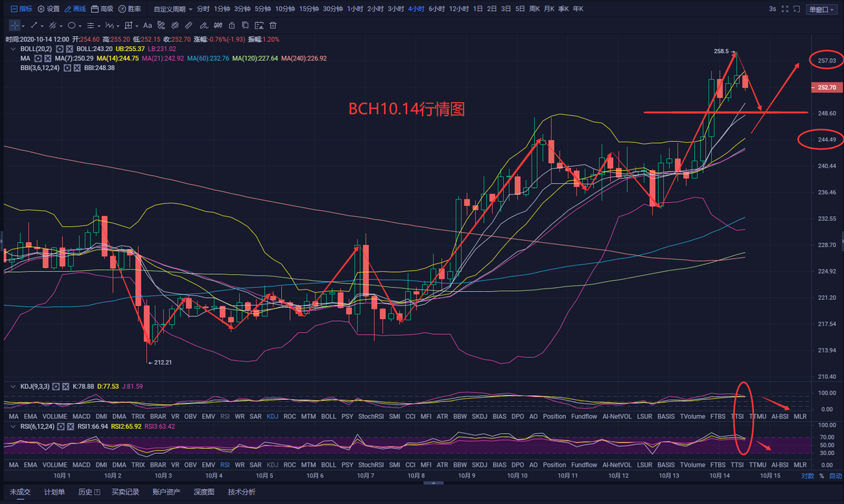844x504 pixels.
Task: Expand the 单窗口 window layout dropdown
Action: click(822, 9)
